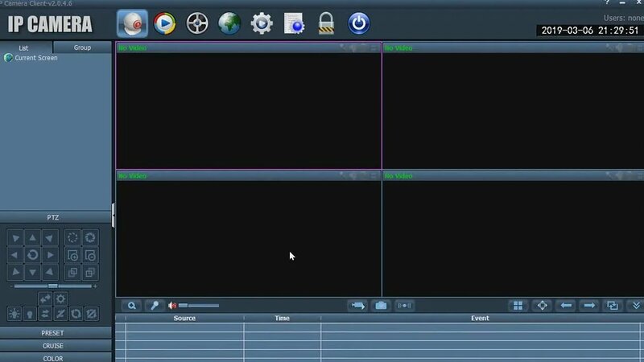
Task: Click the small sun gear PTZ button
Action: 60,298
